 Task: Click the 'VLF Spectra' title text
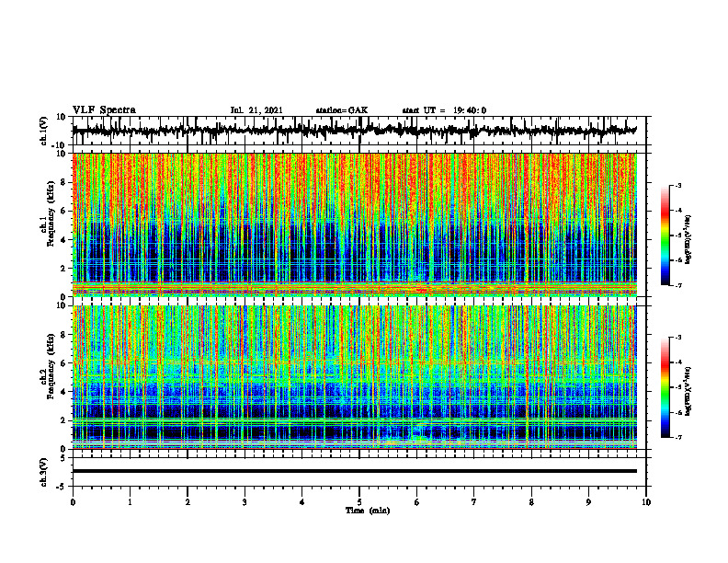click(104, 110)
